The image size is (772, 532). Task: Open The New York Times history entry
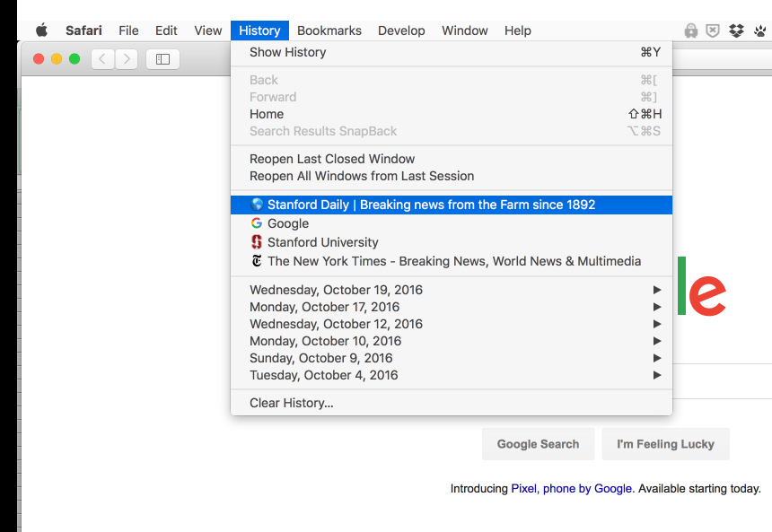[x=452, y=261]
